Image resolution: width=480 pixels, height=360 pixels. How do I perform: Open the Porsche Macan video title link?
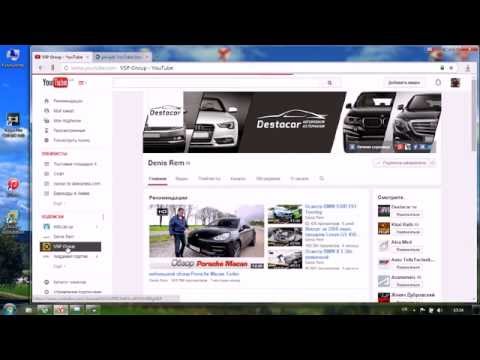pos(194,274)
